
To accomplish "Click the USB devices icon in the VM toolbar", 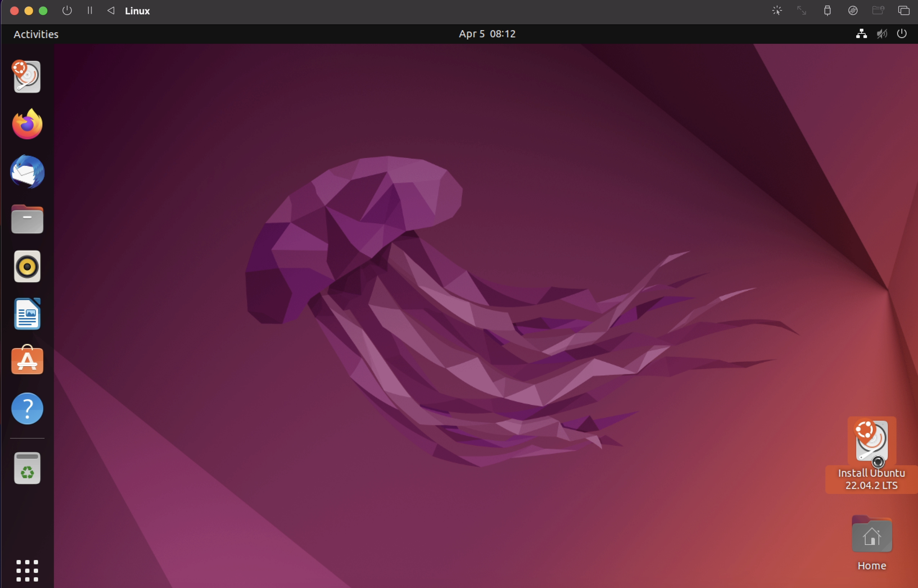I will (827, 11).
